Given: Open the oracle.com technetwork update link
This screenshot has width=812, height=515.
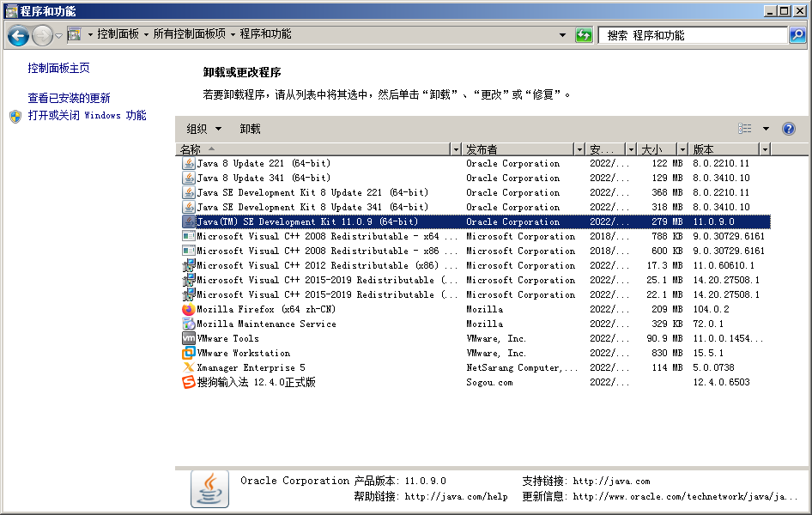Looking at the screenshot, I should click(x=685, y=497).
